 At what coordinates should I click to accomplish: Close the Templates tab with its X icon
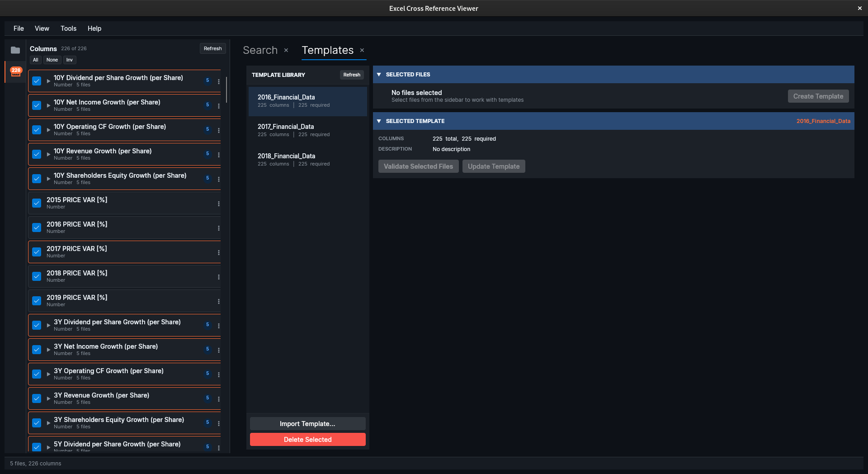[362, 50]
